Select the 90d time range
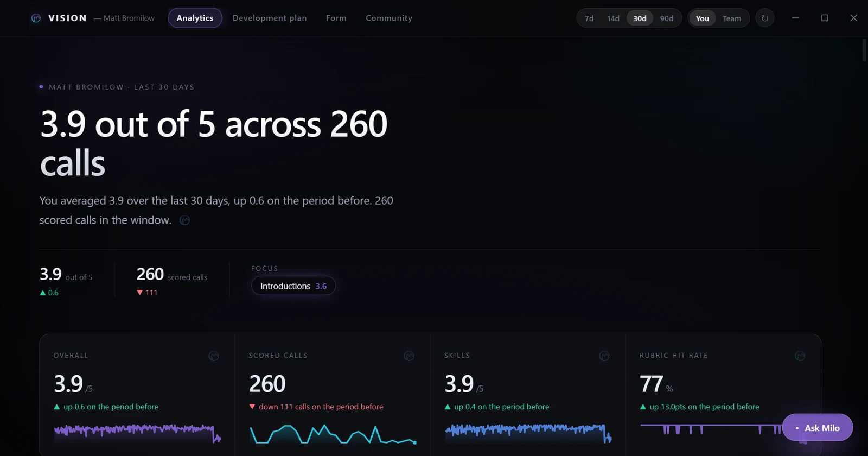 point(667,18)
